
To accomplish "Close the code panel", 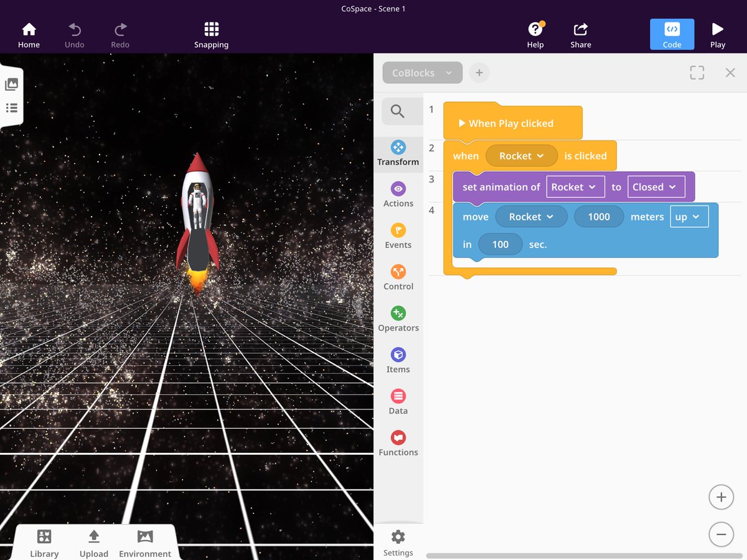I will [x=730, y=73].
